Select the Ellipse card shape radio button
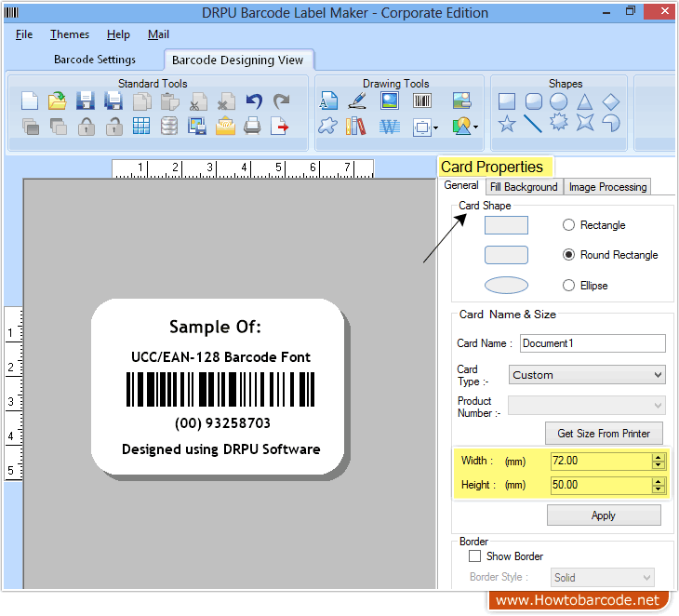The width and height of the screenshot is (679, 616). pyautogui.click(x=568, y=285)
